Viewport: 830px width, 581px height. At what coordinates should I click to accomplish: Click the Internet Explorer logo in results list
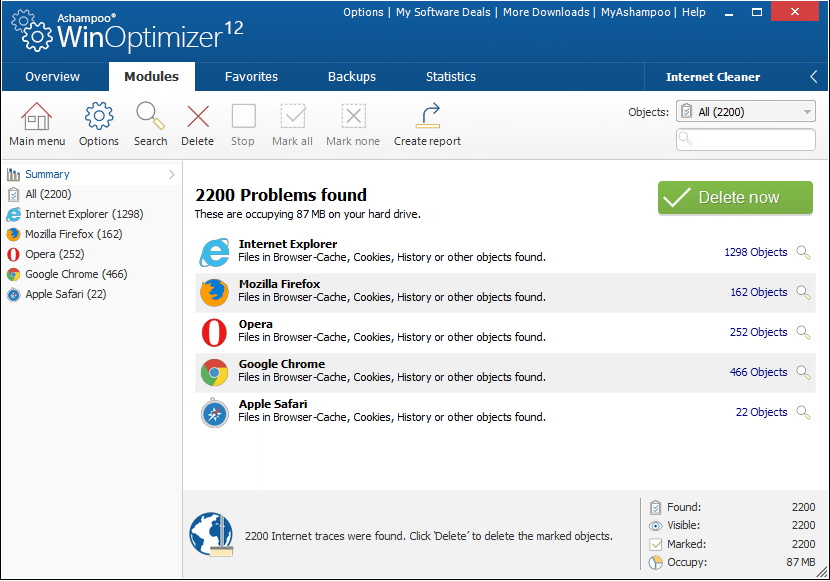pyautogui.click(x=214, y=252)
